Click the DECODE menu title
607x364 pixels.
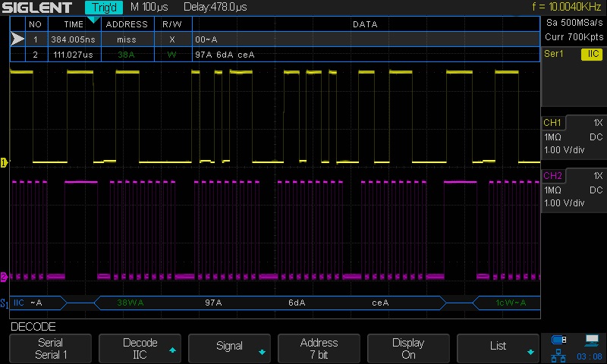(33, 327)
